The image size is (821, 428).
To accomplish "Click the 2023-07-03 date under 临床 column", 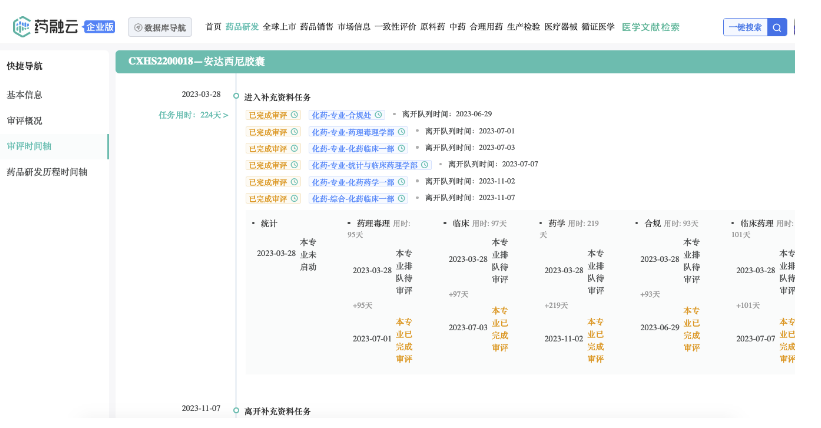I will [x=468, y=327].
